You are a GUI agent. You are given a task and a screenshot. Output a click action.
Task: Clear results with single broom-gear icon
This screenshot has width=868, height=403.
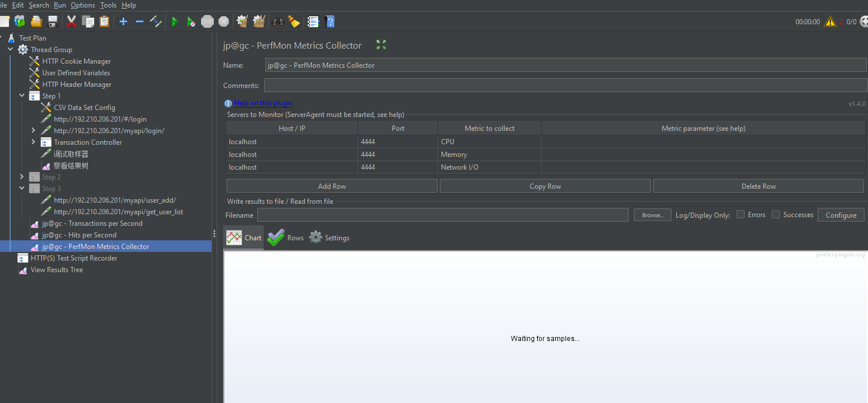[242, 21]
